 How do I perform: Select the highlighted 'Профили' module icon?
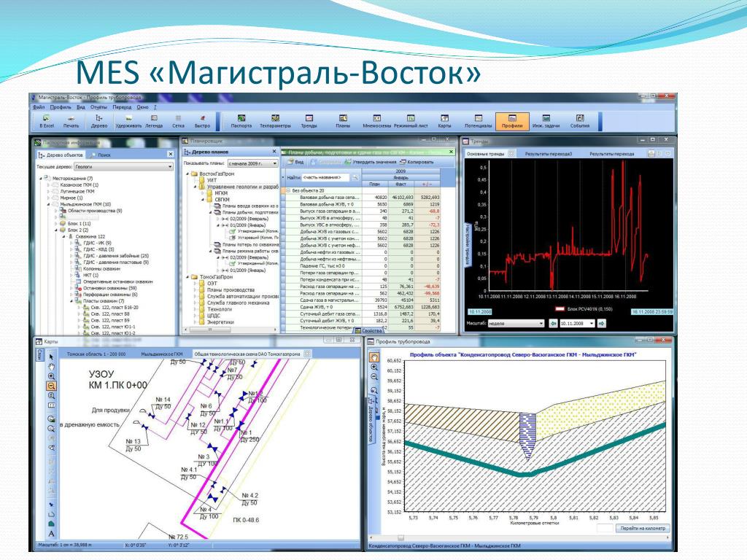(512, 121)
